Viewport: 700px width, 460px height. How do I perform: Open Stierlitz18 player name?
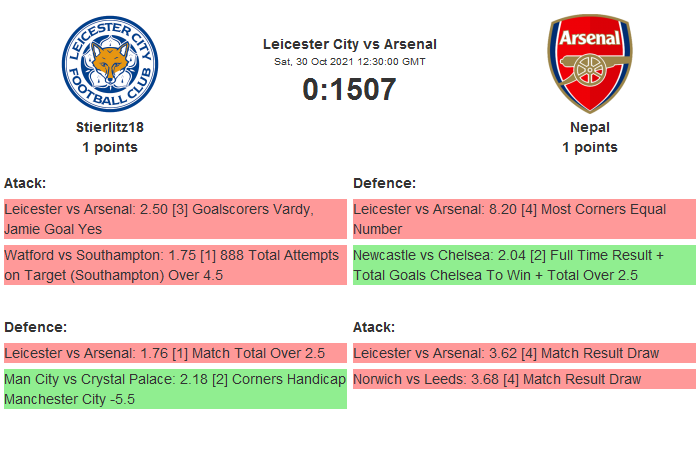110,127
